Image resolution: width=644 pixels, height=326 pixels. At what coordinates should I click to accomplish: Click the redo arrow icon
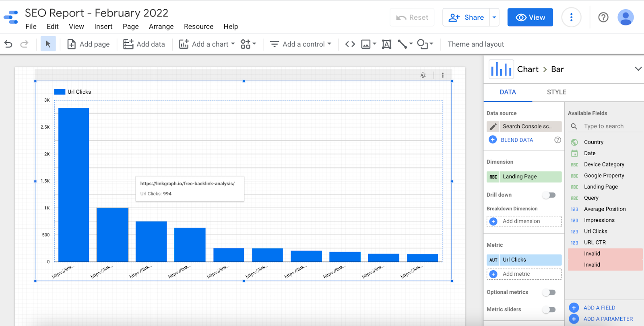pyautogui.click(x=24, y=44)
